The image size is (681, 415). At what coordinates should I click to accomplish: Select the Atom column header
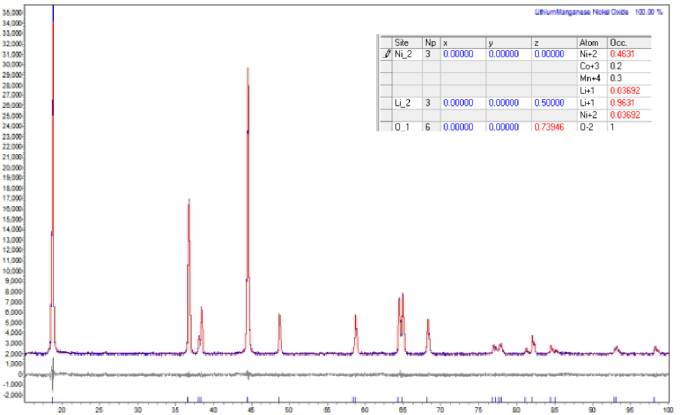pos(590,43)
